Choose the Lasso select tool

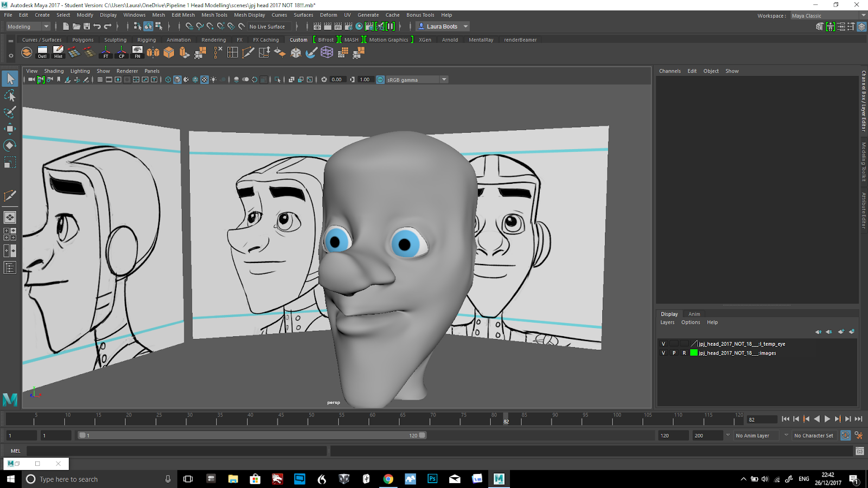[x=10, y=96]
